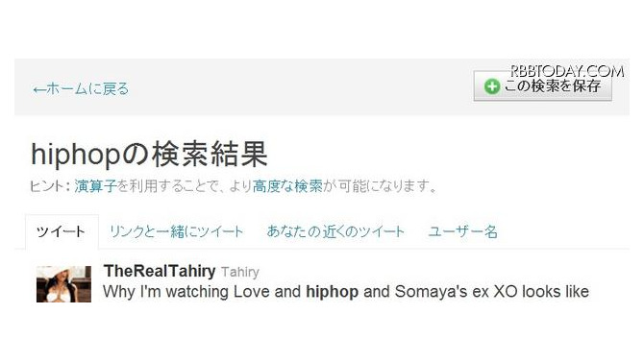The image size is (644, 362).
Task: Open the ユーザー名 tab
Action: pos(463,232)
